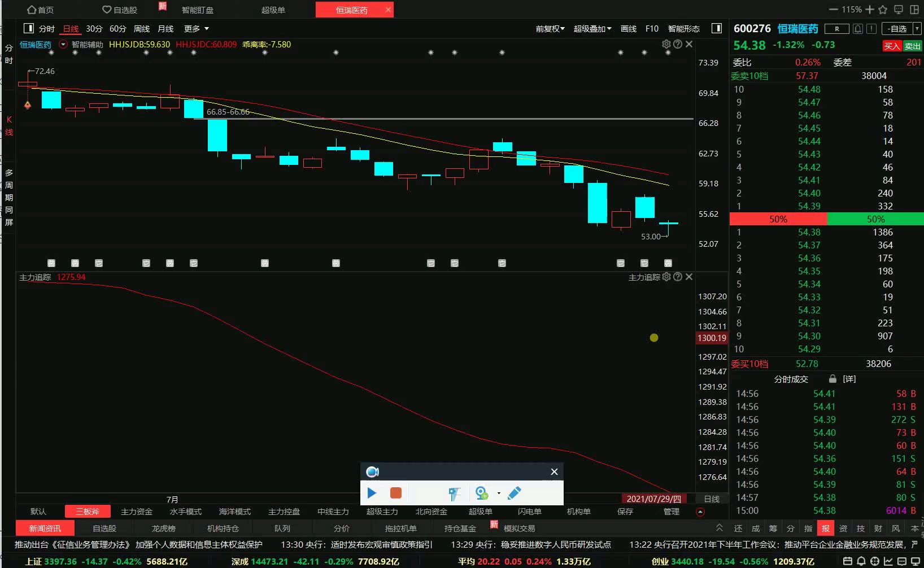Open the status bar line-chart icon
This screenshot has width=924, height=568.
click(x=888, y=561)
